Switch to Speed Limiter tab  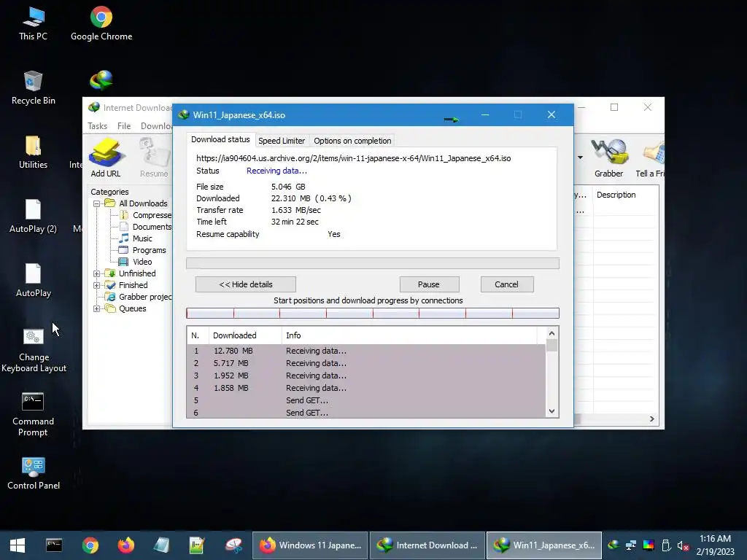tap(282, 141)
